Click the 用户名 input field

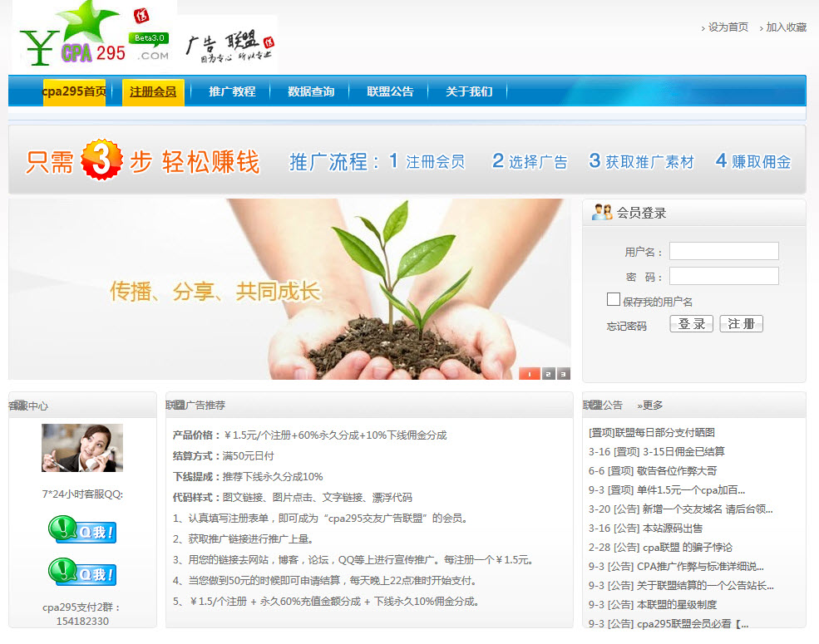pos(723,251)
